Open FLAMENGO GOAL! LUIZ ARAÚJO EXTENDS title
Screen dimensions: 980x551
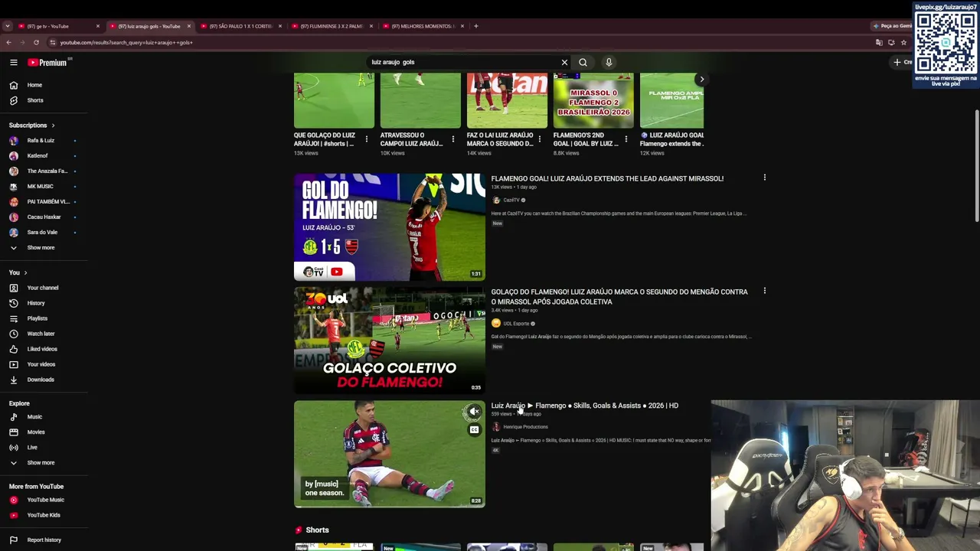[607, 178]
